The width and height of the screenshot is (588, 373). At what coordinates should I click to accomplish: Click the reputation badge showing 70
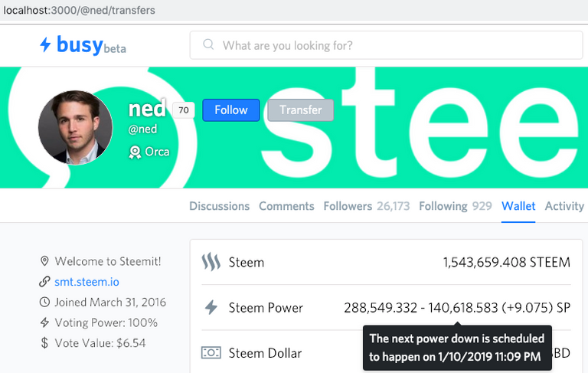pyautogui.click(x=184, y=110)
